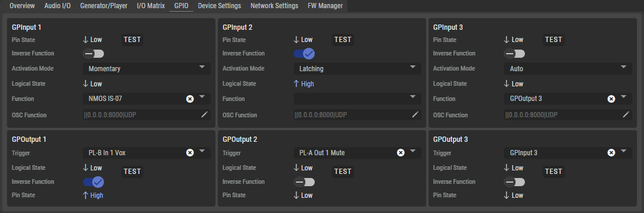Expand the Function dropdown arrow in GPInput 1
Image resolution: width=644 pixels, height=213 pixels.
tap(202, 97)
